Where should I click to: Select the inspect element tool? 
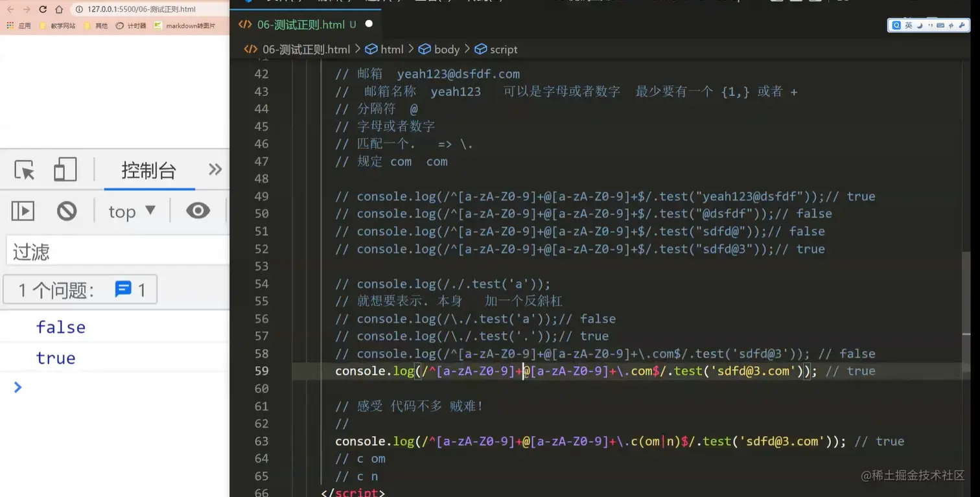tap(24, 169)
